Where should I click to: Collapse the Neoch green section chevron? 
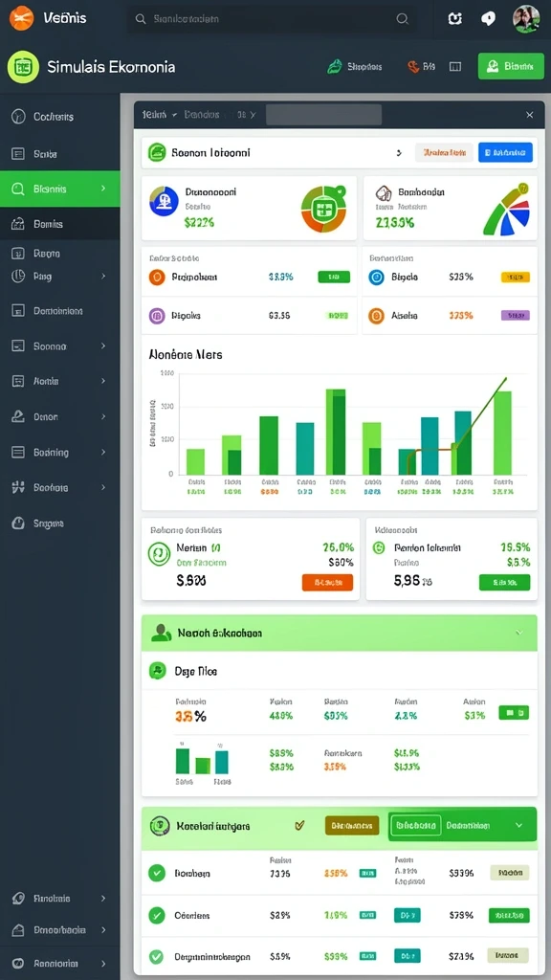pyautogui.click(x=518, y=633)
